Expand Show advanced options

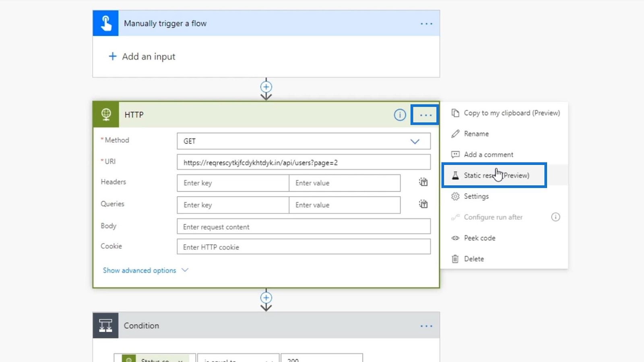coord(145,270)
